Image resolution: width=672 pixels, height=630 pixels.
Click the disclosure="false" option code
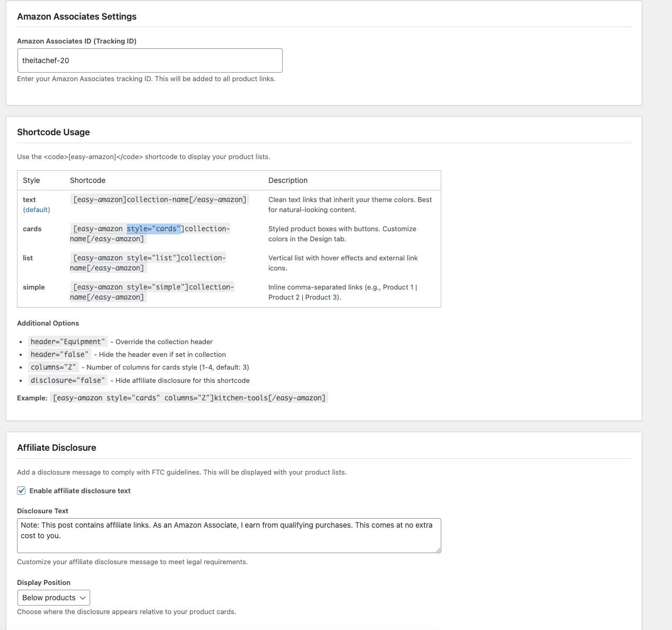(x=67, y=380)
